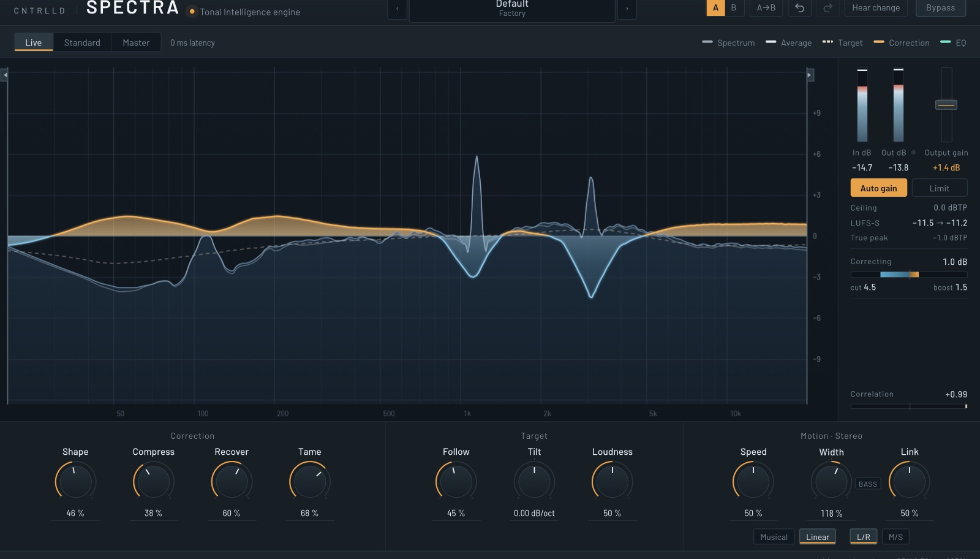The width and height of the screenshot is (980, 559).
Task: Click the Speed knob
Action: pos(753,481)
